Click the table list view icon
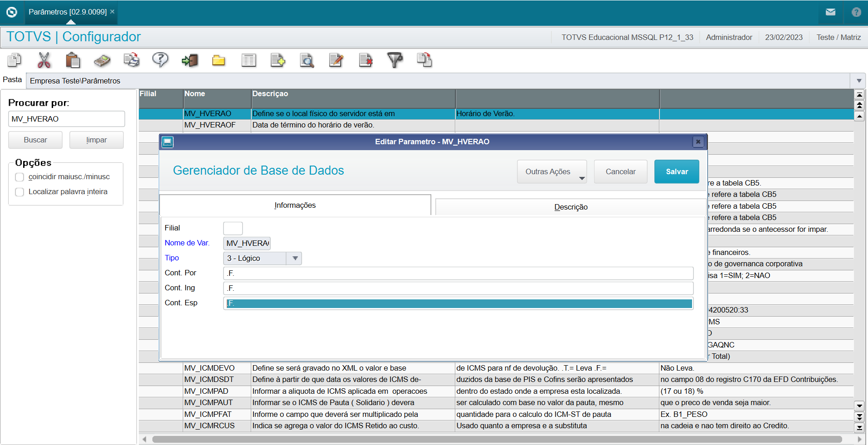 point(249,60)
